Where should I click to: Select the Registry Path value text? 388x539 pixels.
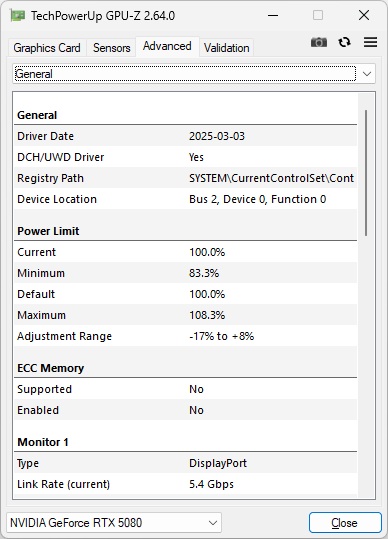[271, 178]
